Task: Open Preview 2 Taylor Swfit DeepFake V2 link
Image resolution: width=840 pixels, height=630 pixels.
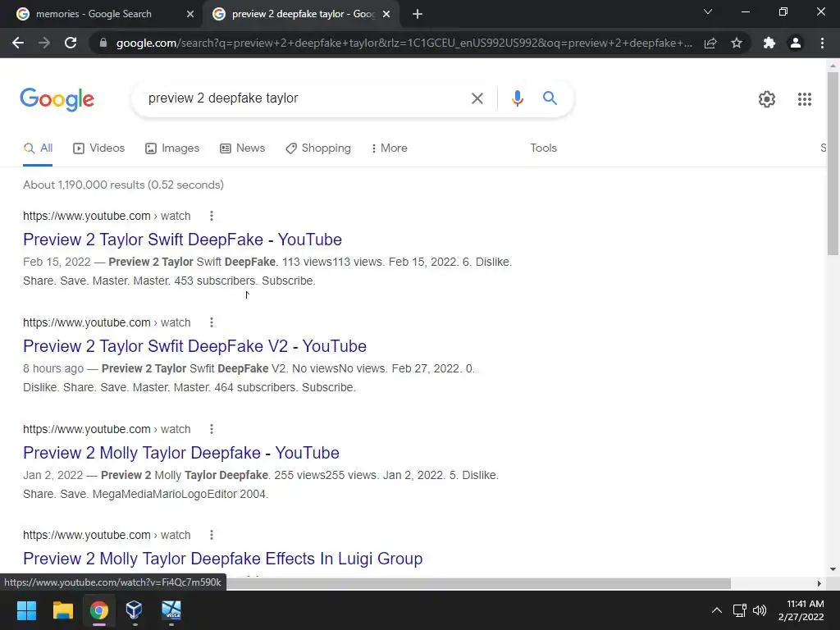Action: 194,346
